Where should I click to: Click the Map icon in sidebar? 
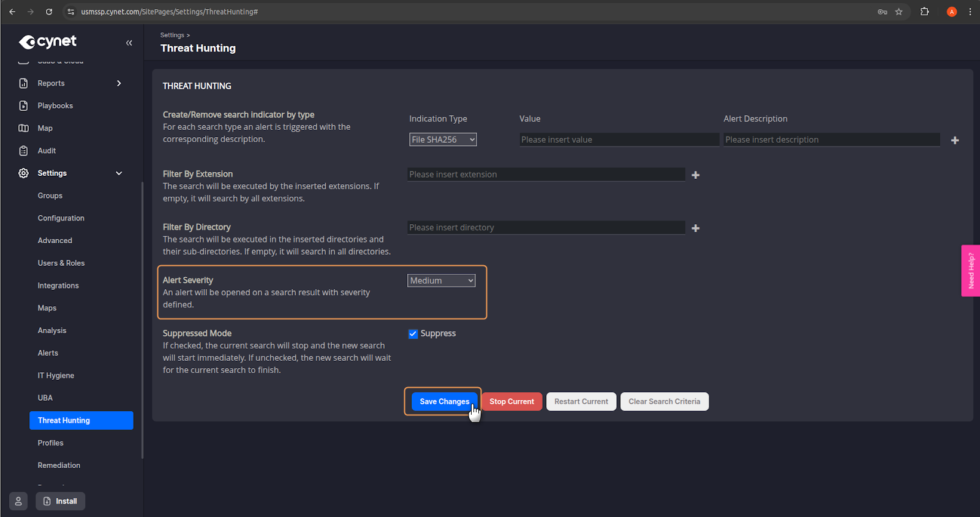(x=23, y=128)
